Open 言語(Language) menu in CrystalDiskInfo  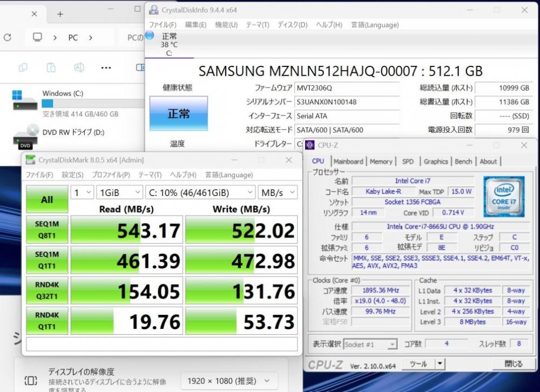coord(375,25)
